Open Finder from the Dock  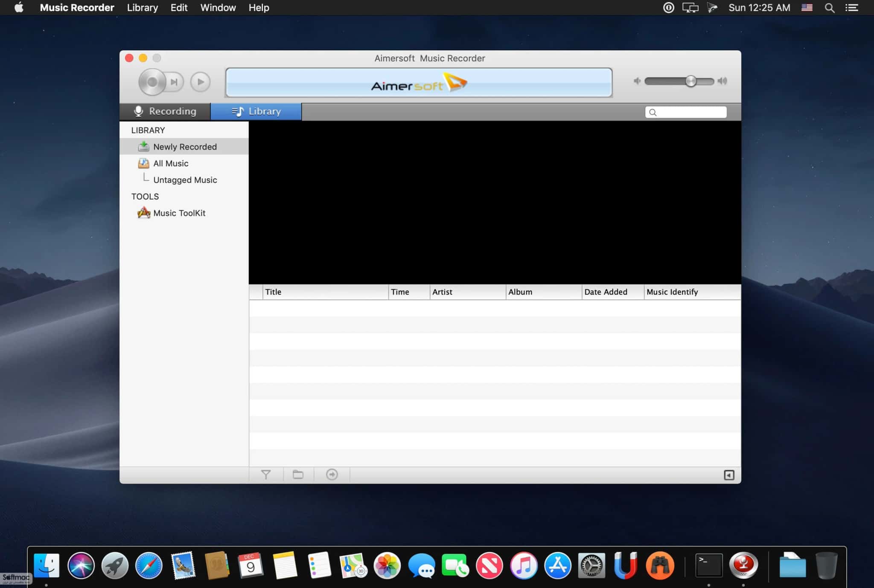[47, 565]
